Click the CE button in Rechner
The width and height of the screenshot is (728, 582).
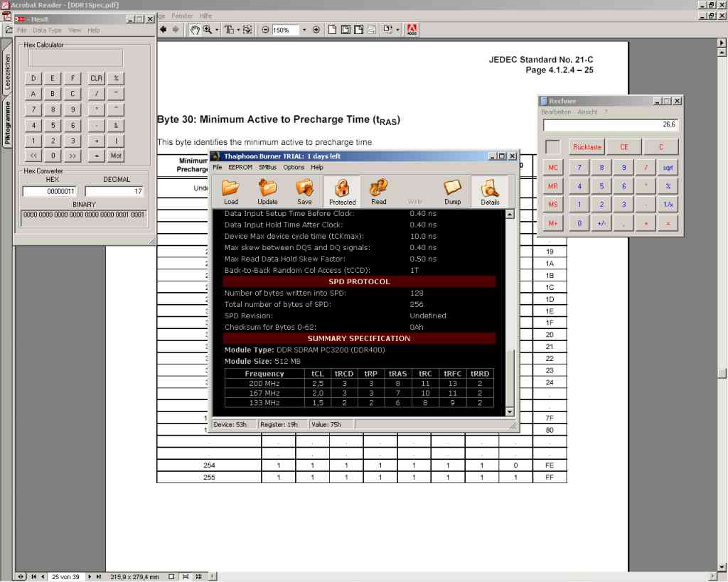tap(624, 147)
